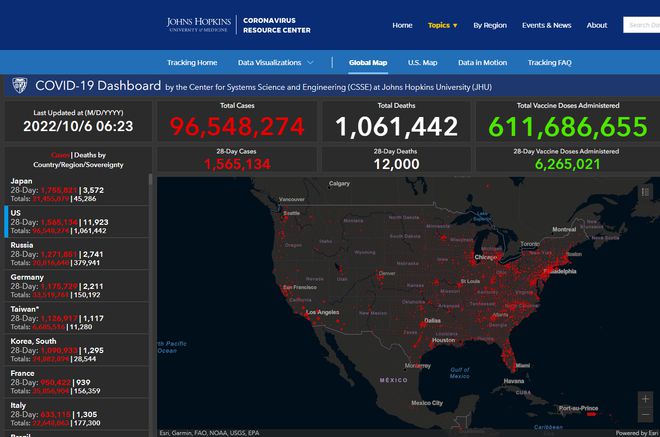The image size is (660, 437).
Task: Click the JHU shield icon beside dashboard title
Action: coord(19,86)
